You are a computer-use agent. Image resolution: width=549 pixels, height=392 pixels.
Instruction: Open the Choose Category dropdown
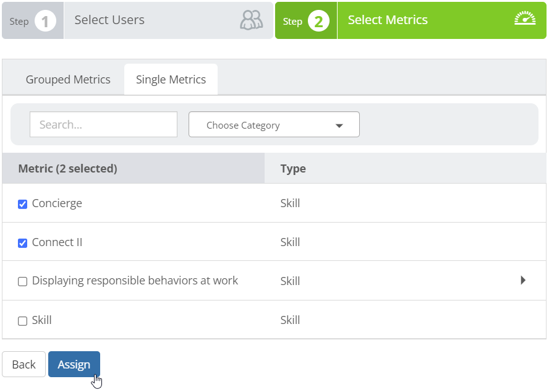tap(274, 124)
